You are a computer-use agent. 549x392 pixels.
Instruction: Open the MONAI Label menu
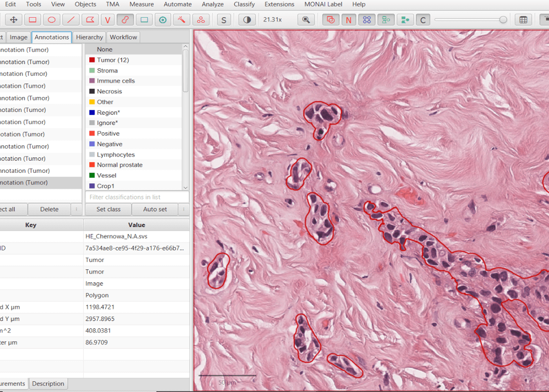tap(323, 4)
